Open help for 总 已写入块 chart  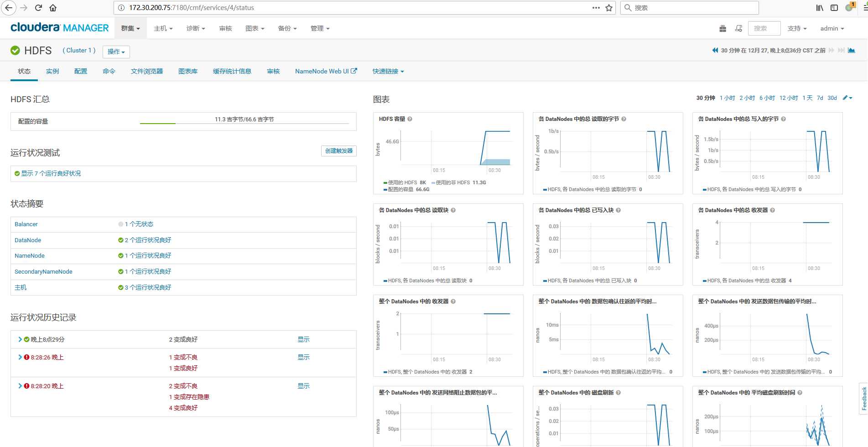tap(618, 210)
